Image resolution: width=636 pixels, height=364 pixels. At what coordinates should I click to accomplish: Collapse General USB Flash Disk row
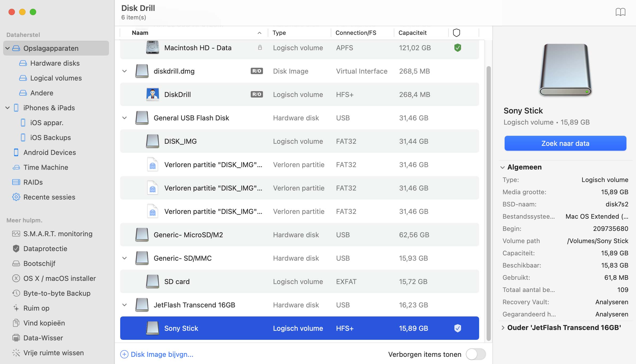pyautogui.click(x=124, y=118)
